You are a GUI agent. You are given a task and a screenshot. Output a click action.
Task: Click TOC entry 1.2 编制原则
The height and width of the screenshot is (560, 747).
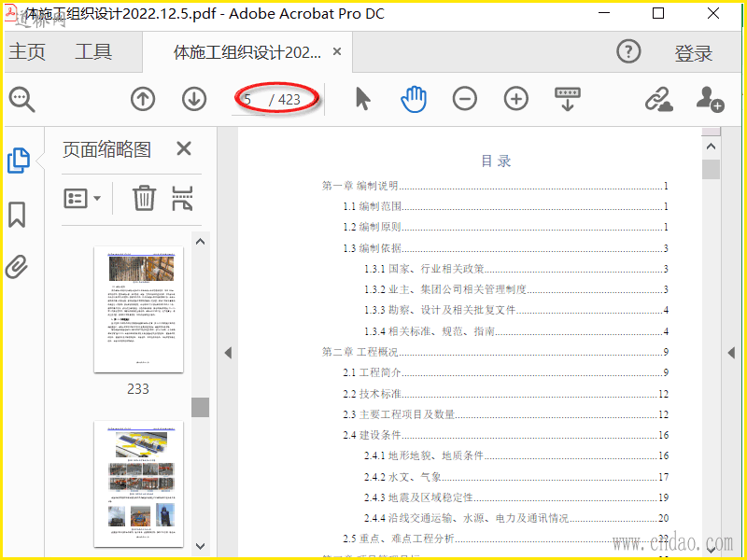tap(505, 227)
